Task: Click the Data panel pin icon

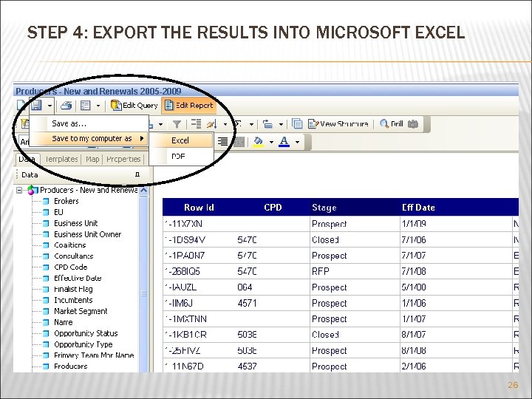Action: coord(137,174)
